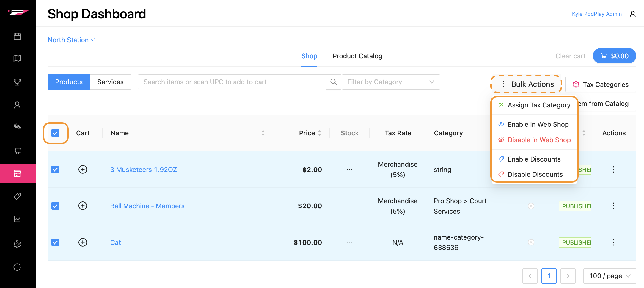Expand the North Station location dropdown

[x=71, y=40]
